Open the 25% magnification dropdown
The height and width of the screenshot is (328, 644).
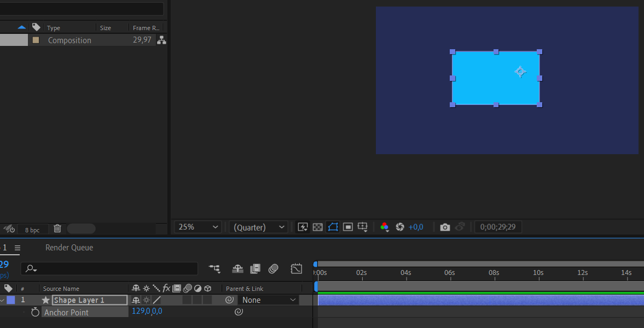199,227
